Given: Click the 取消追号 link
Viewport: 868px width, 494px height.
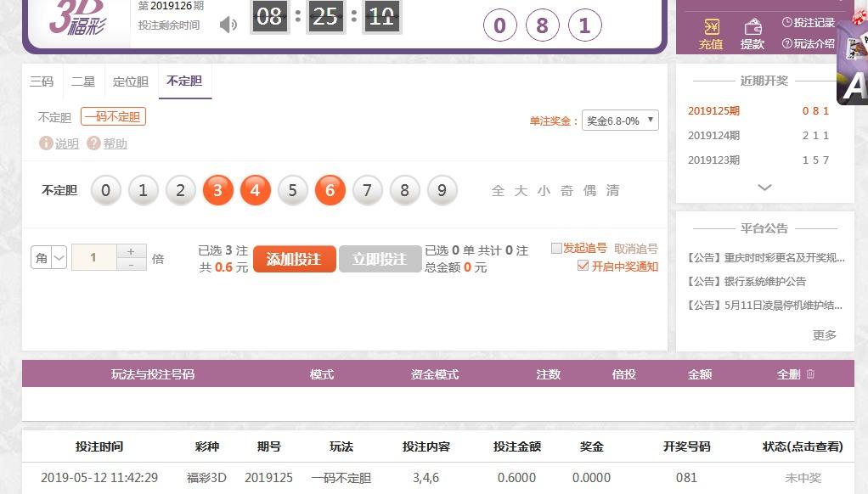Looking at the screenshot, I should tap(636, 249).
